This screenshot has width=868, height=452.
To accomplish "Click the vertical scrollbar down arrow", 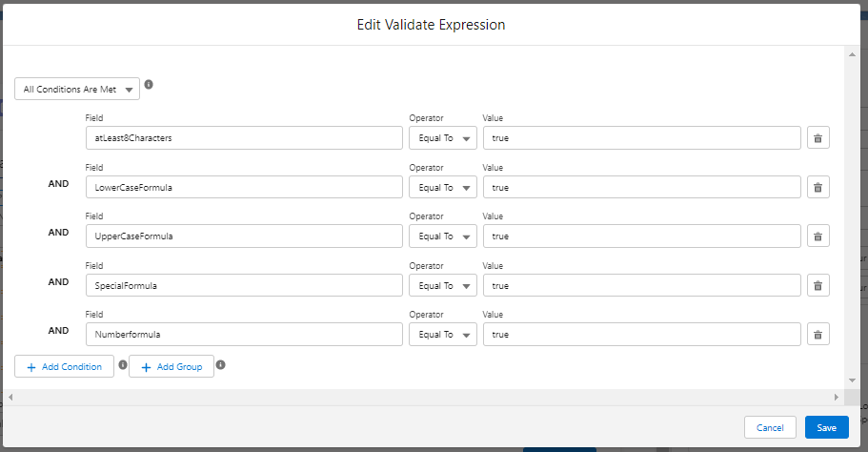I will pos(852,380).
